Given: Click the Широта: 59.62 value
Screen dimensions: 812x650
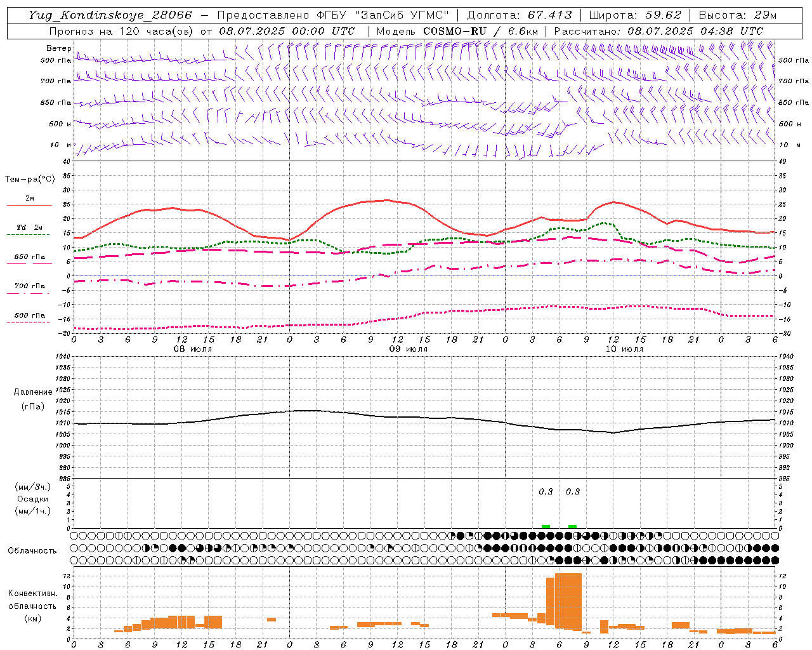Looking at the screenshot, I should point(635,15).
